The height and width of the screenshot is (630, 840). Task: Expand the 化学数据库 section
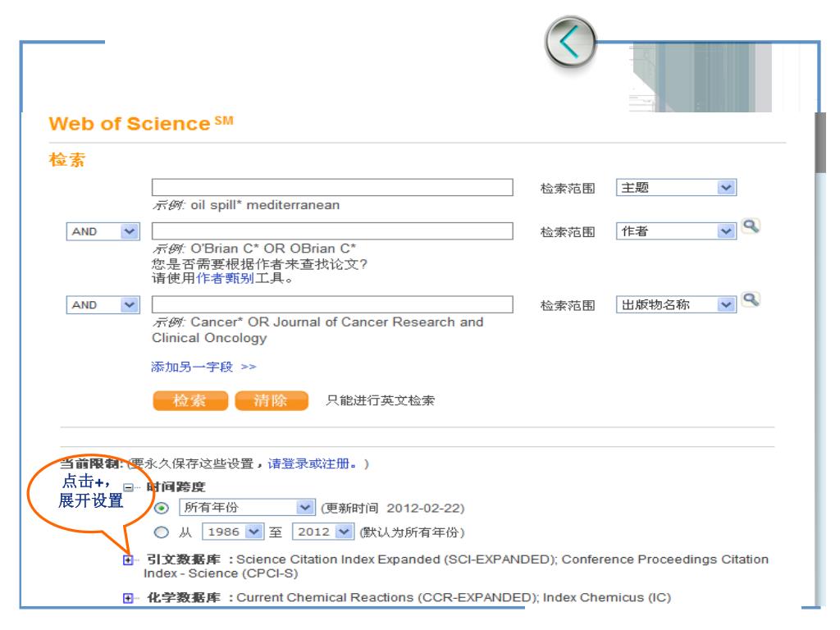pyautogui.click(x=128, y=598)
